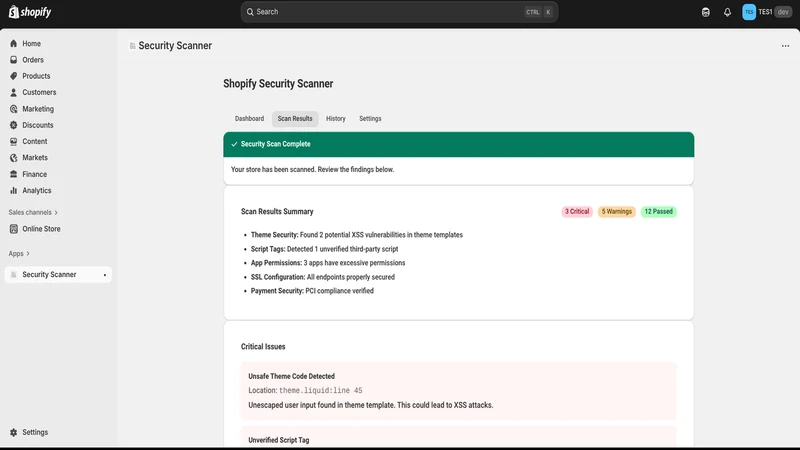This screenshot has width=800, height=450.
Task: Click the Content icon in sidebar
Action: coord(14,141)
